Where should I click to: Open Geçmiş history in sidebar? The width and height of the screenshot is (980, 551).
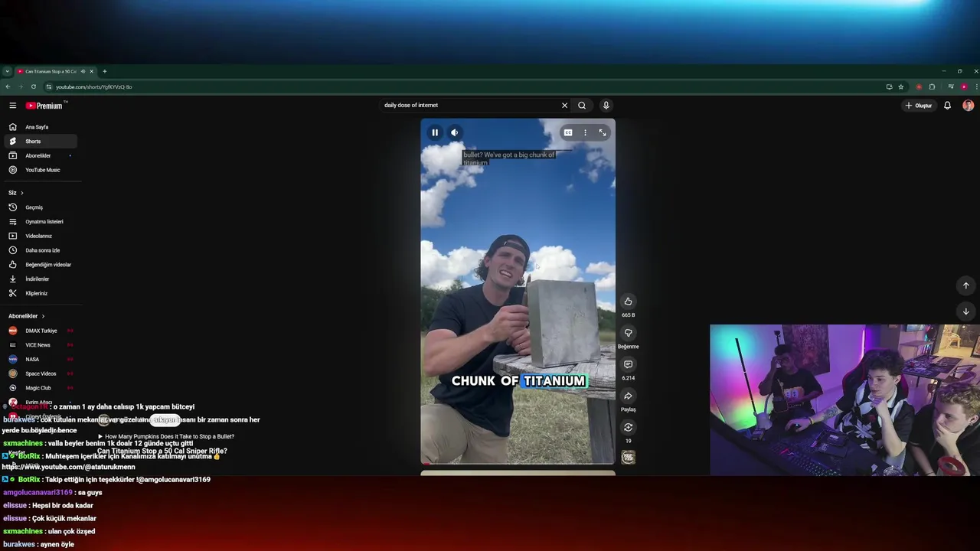[x=41, y=207]
